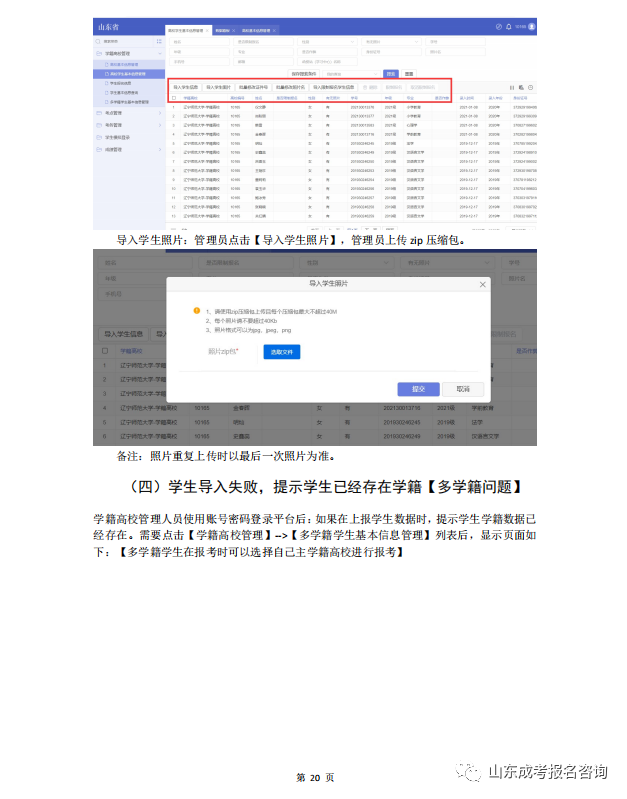Click 学籍高校 column header in upper table
This screenshot has width=627, height=799.
click(x=191, y=98)
